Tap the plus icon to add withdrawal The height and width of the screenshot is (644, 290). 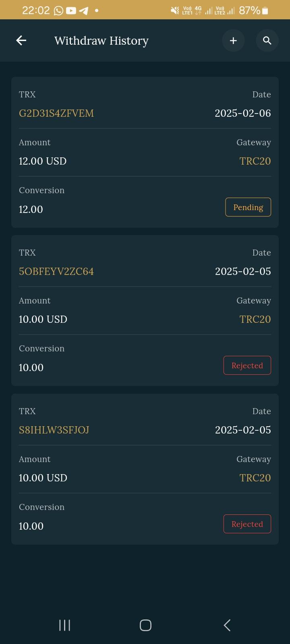click(233, 40)
